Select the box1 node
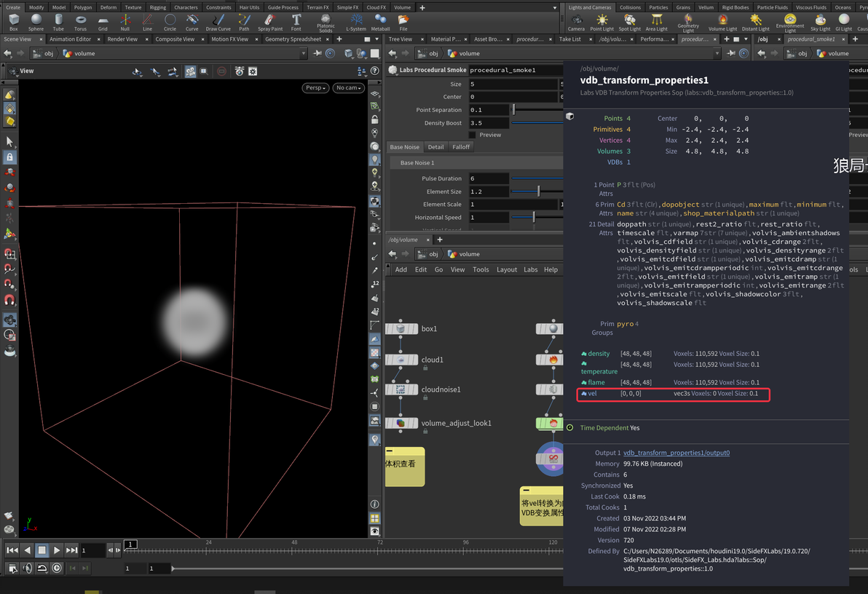868x594 pixels. pyautogui.click(x=401, y=329)
